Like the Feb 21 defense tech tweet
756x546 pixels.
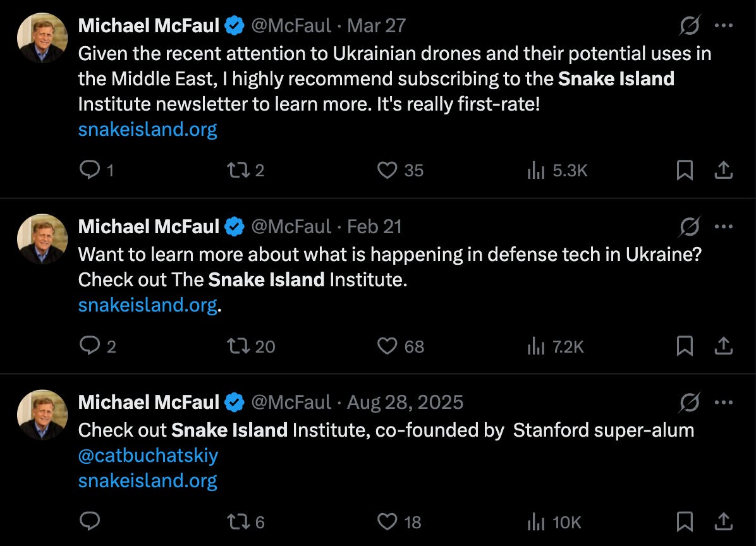coord(387,346)
